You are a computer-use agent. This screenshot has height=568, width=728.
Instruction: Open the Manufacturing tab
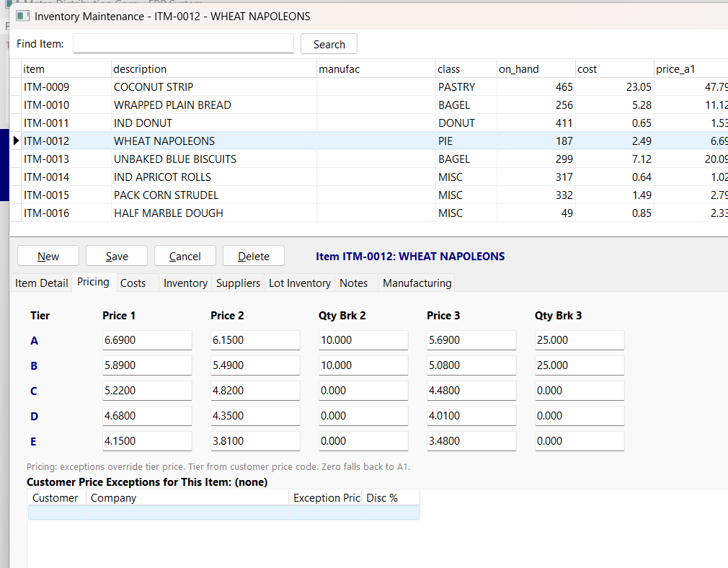click(416, 283)
